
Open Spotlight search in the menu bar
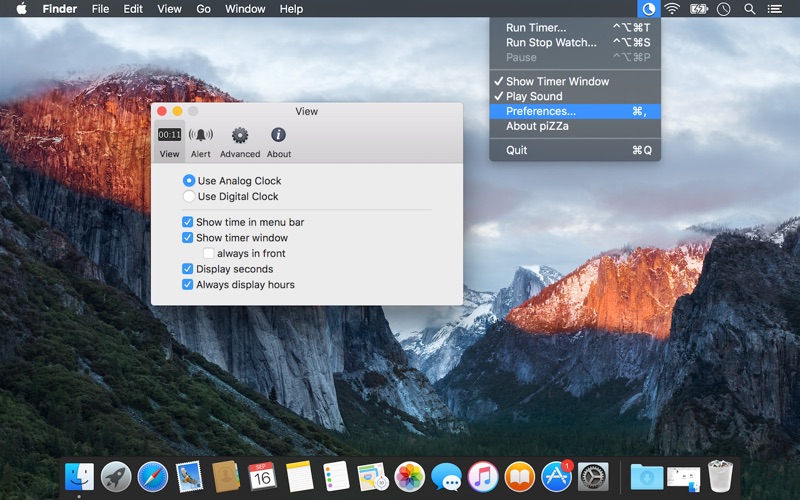(x=749, y=9)
